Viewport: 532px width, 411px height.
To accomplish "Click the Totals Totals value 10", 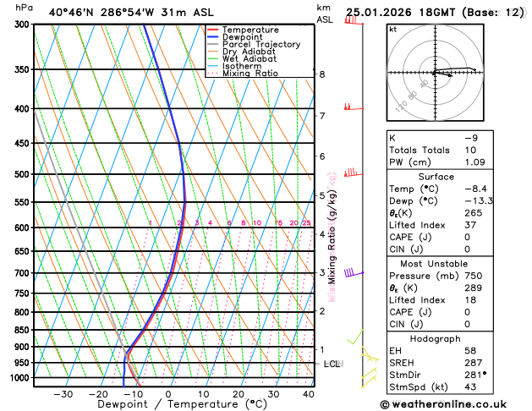I will tap(470, 150).
